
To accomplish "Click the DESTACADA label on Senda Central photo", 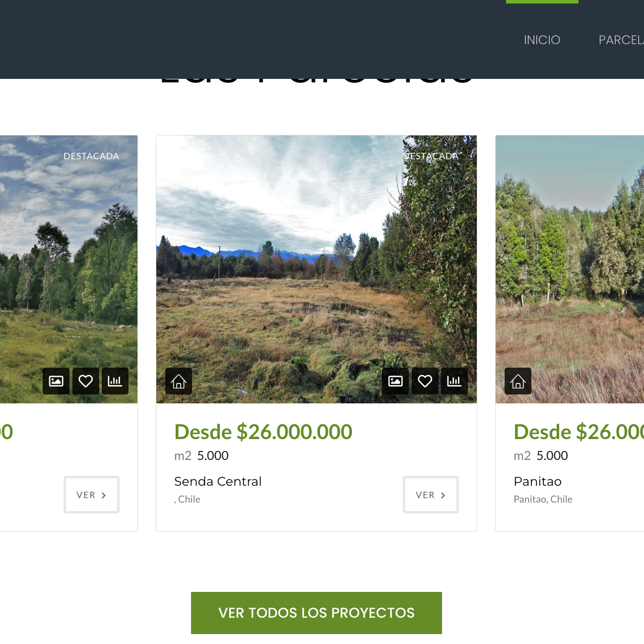I will click(x=431, y=156).
